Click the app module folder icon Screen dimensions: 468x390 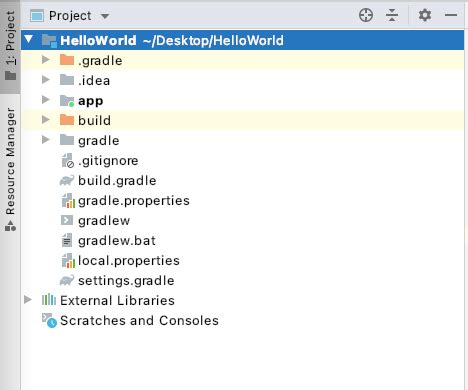click(x=67, y=101)
